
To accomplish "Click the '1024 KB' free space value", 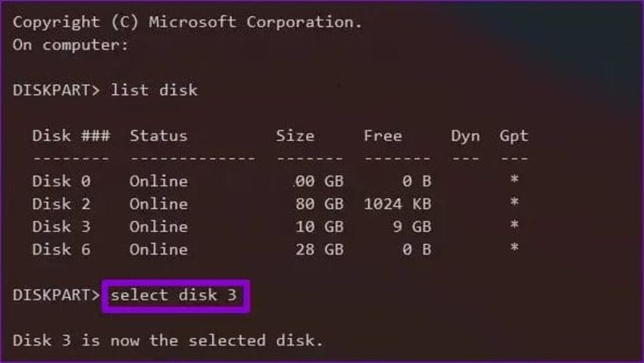I will point(397,204).
